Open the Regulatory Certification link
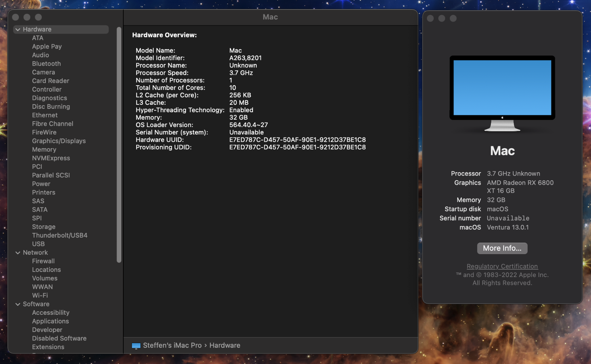591x364 pixels. click(x=502, y=266)
